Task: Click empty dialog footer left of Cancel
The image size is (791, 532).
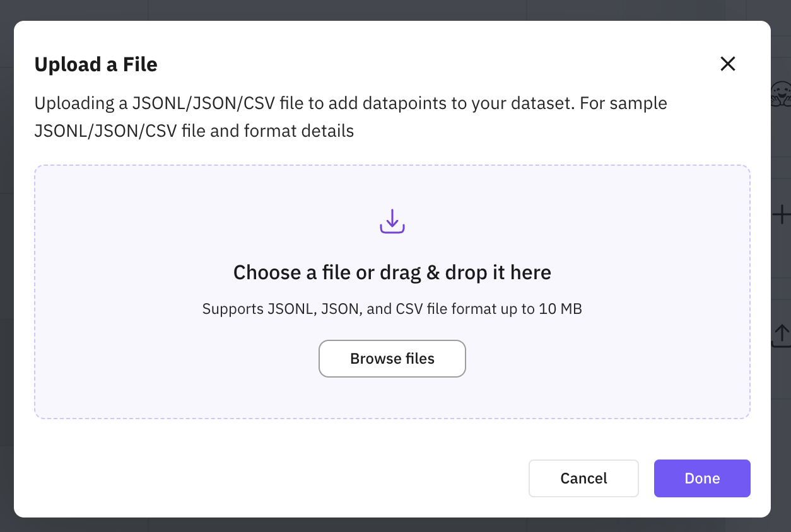Action: [x=252, y=478]
